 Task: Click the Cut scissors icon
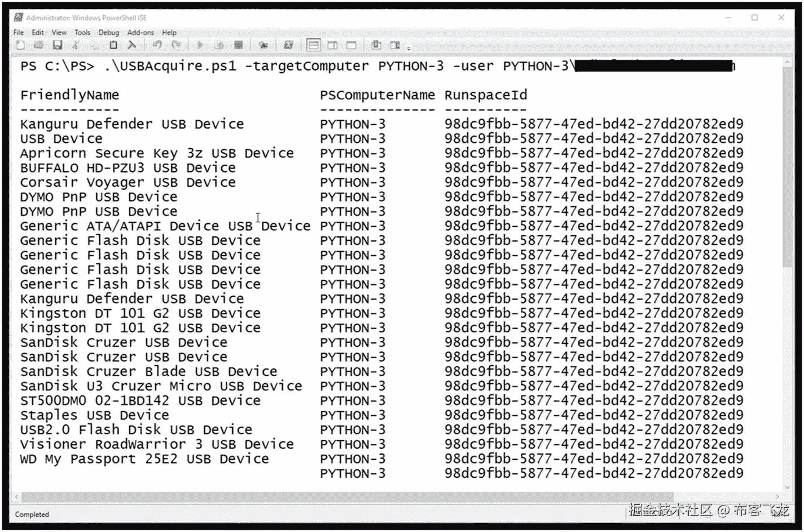[x=76, y=45]
